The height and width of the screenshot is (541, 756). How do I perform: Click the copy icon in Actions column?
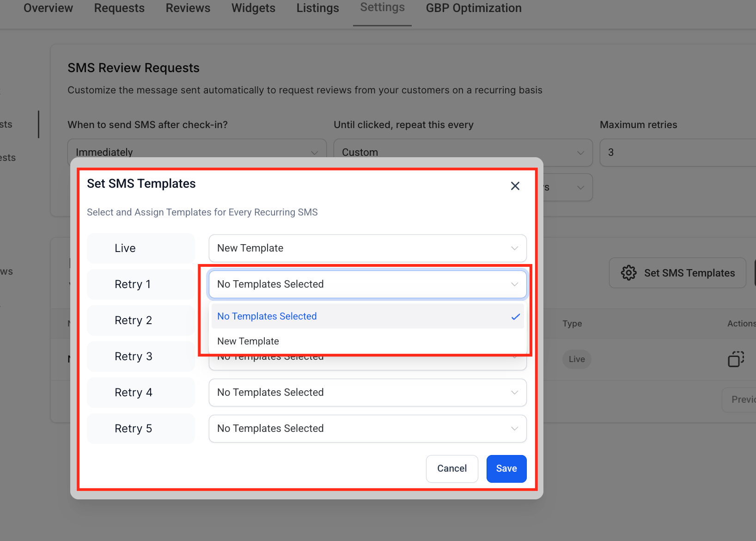[x=736, y=359]
